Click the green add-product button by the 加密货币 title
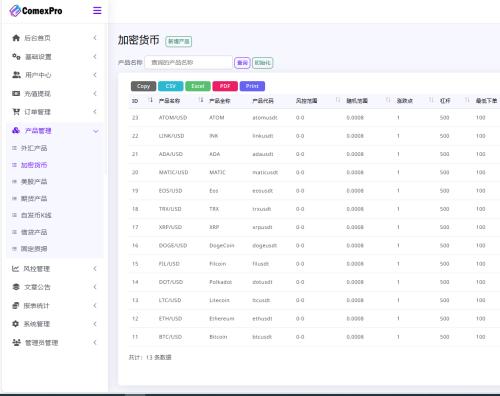This screenshot has width=500, height=396. coord(179,41)
